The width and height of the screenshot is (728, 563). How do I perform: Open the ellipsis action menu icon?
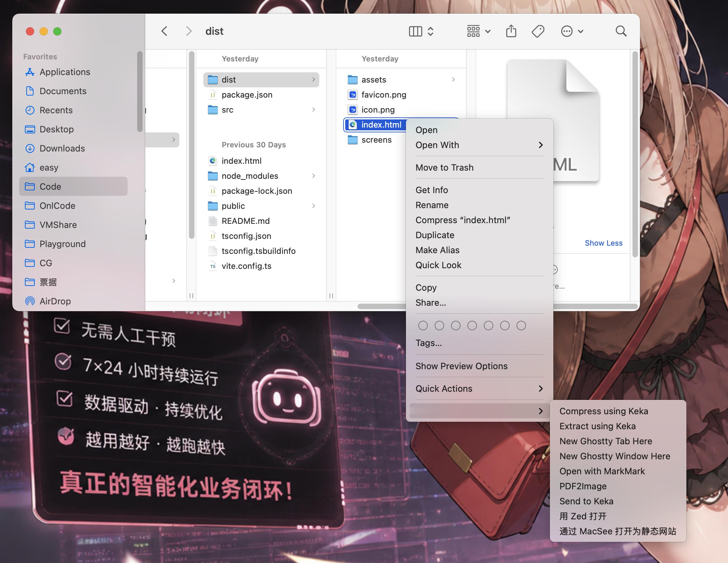[567, 31]
